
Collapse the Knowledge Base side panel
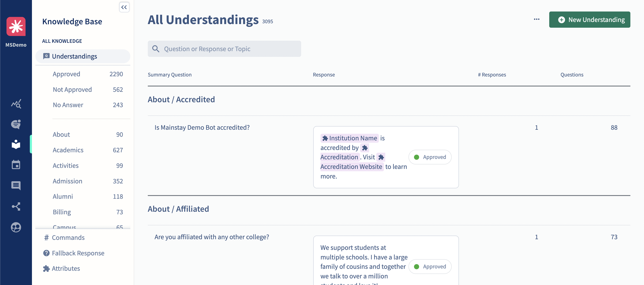tap(124, 7)
